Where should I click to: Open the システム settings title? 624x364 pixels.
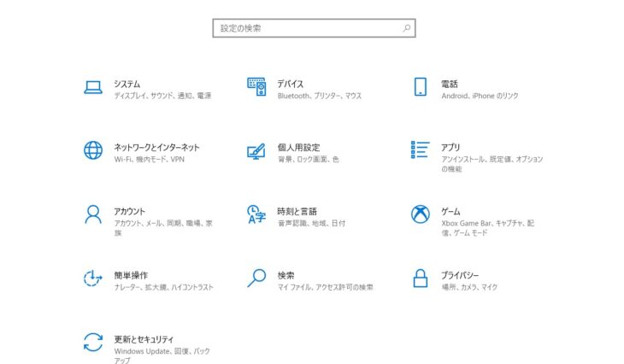pos(127,84)
